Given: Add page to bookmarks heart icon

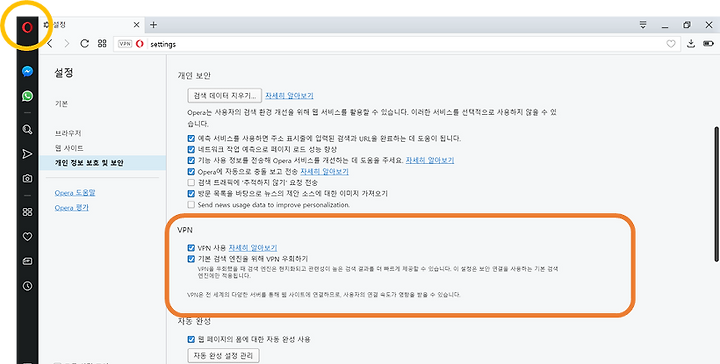Looking at the screenshot, I should (x=671, y=44).
